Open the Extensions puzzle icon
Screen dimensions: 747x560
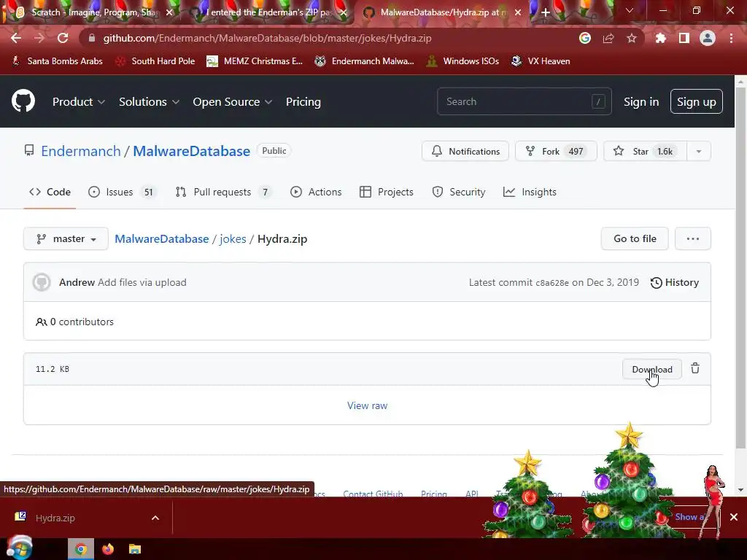click(660, 38)
